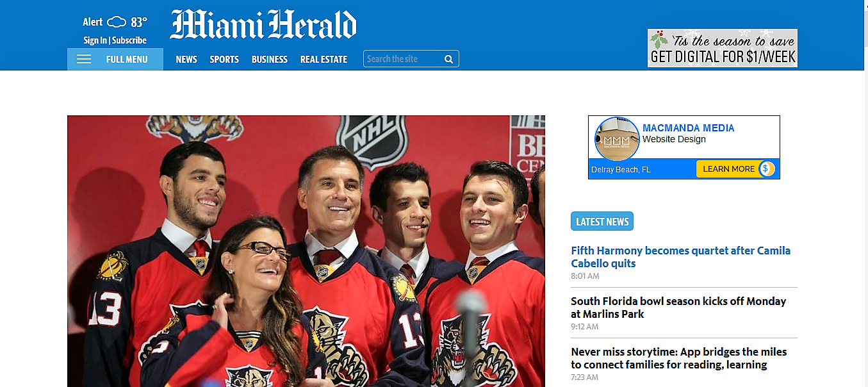Viewport: 868px width, 387px height.
Task: Open the South Florida bowl season story
Action: click(x=678, y=308)
